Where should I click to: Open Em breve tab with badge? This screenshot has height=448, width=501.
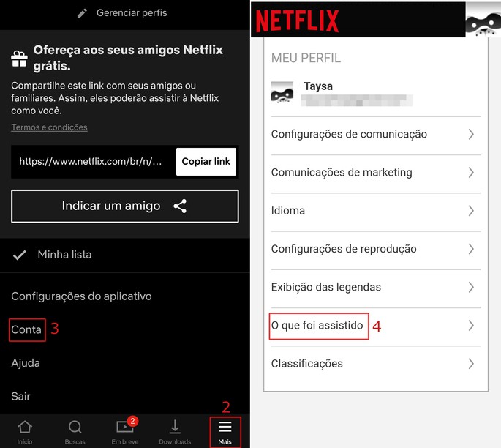tap(125, 428)
